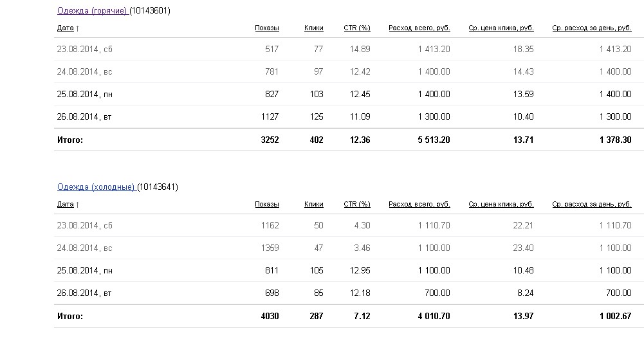Sort холодные table by Клики header
The image size is (644, 350).
313,205
